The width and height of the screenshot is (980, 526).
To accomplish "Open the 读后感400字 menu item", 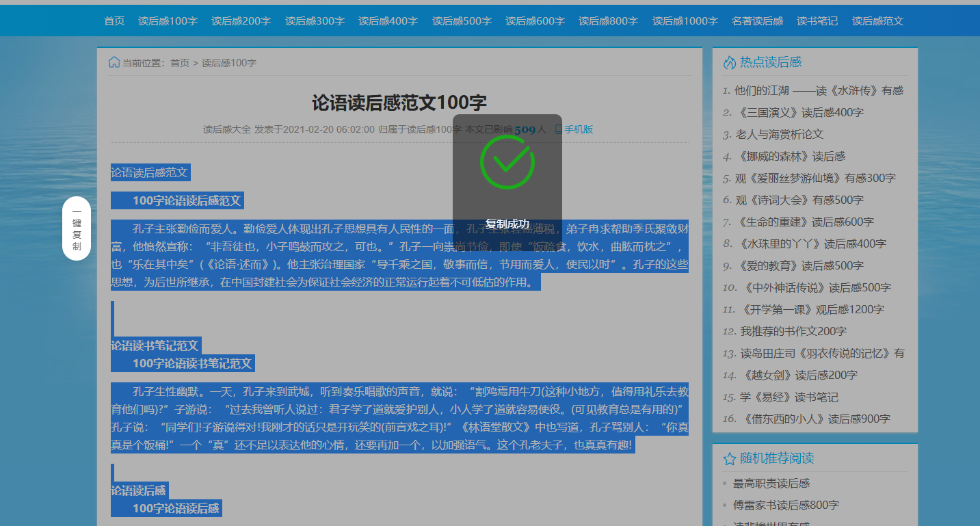I will tap(388, 21).
